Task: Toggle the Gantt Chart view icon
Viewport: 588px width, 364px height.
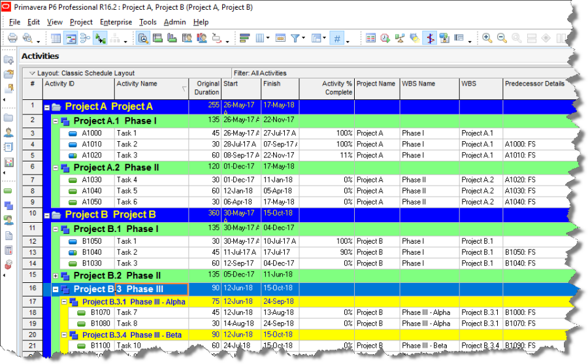Action: click(x=71, y=38)
